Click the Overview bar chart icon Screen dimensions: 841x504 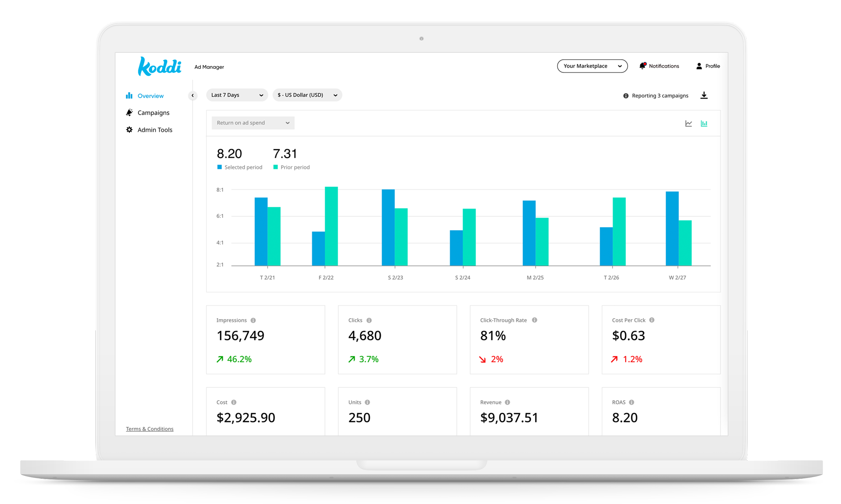click(x=129, y=95)
